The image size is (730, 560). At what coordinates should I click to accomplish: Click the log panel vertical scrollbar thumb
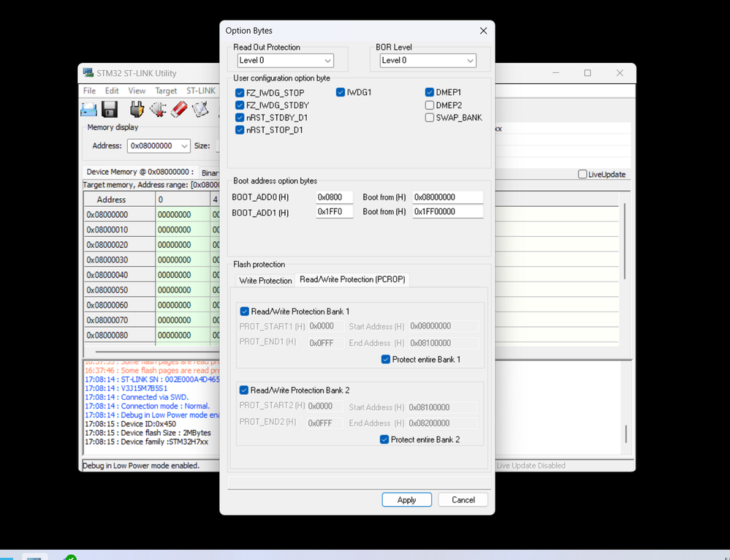[x=626, y=434]
